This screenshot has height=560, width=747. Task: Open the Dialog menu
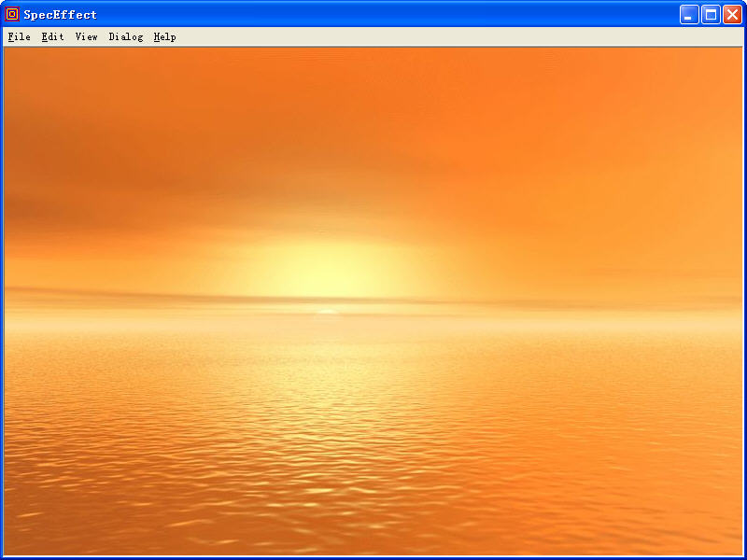pos(126,37)
